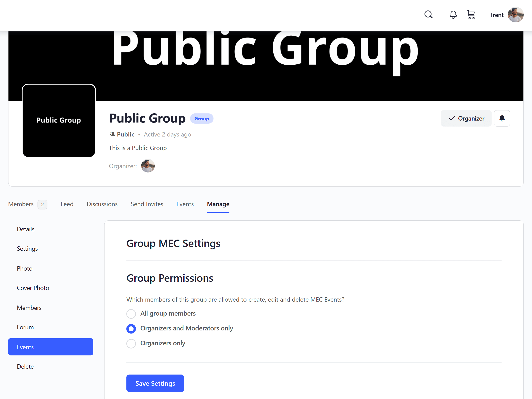Open the notifications bell in top bar
Viewport: 532px width, 399px height.
(453, 15)
